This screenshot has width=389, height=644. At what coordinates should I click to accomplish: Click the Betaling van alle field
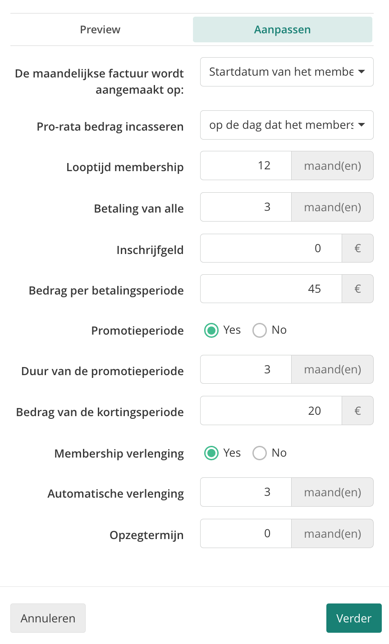pyautogui.click(x=246, y=207)
